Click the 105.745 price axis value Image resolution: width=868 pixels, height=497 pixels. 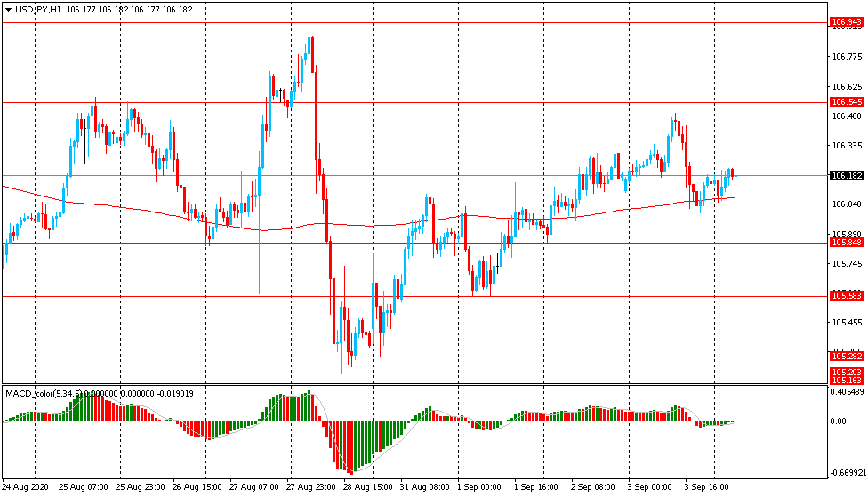(x=848, y=264)
